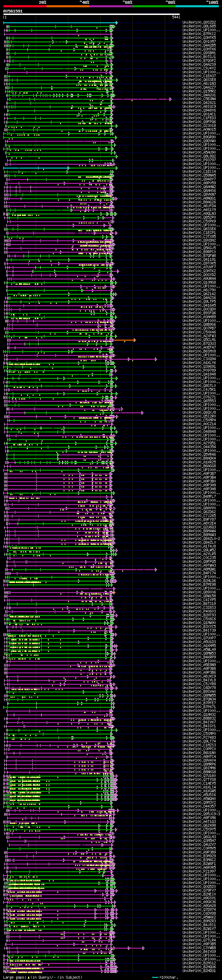Select label UniRef100_B6AGG8
The width and height of the screenshot is (222, 980).
[x=199, y=465]
